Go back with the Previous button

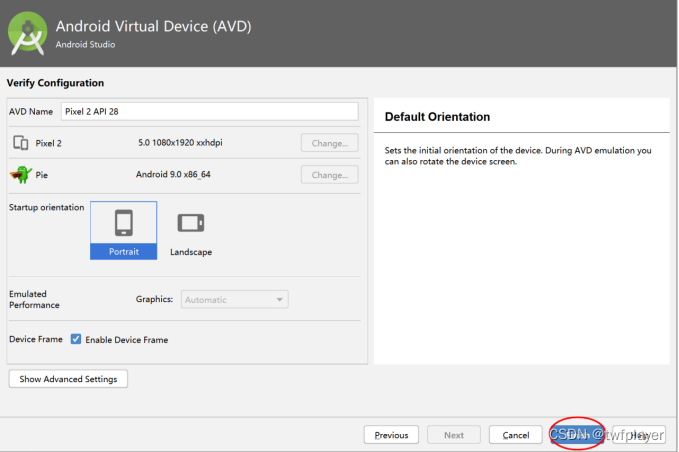pos(391,435)
